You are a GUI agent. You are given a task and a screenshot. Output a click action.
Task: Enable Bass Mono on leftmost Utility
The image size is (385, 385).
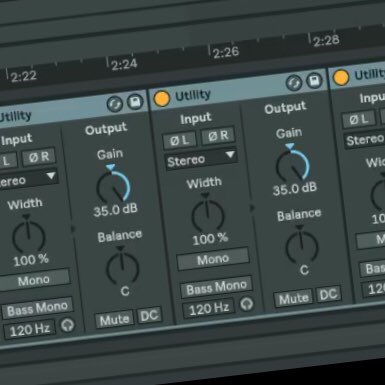[37, 308]
